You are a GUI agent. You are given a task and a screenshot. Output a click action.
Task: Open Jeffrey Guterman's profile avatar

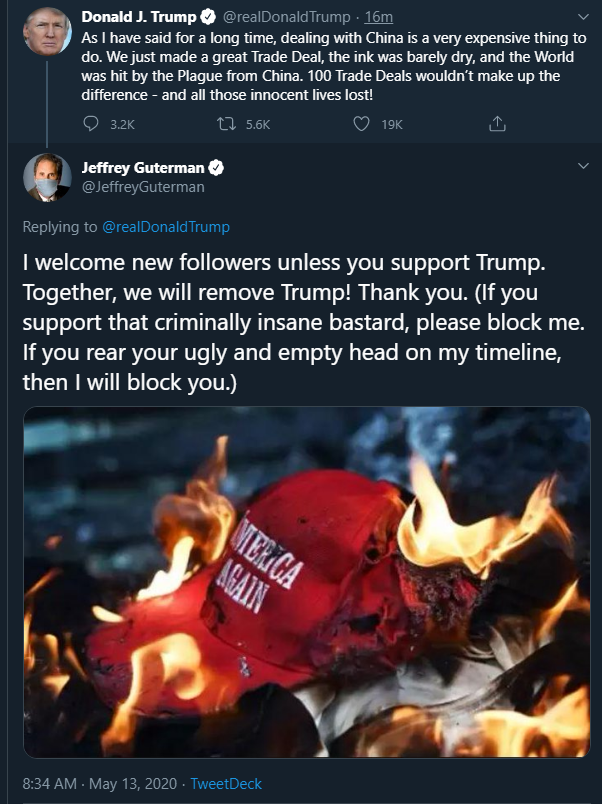[x=47, y=177]
